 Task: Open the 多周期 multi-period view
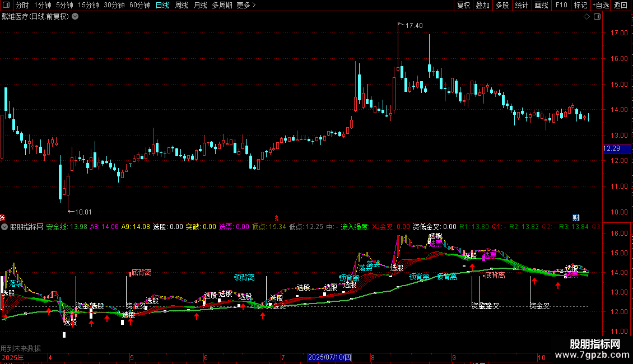(x=222, y=5)
